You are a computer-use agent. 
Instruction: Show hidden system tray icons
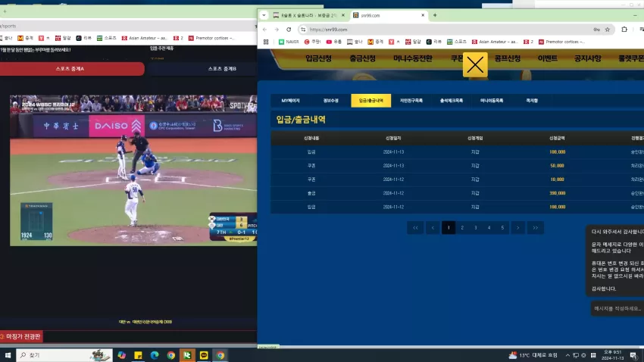pos(567,355)
